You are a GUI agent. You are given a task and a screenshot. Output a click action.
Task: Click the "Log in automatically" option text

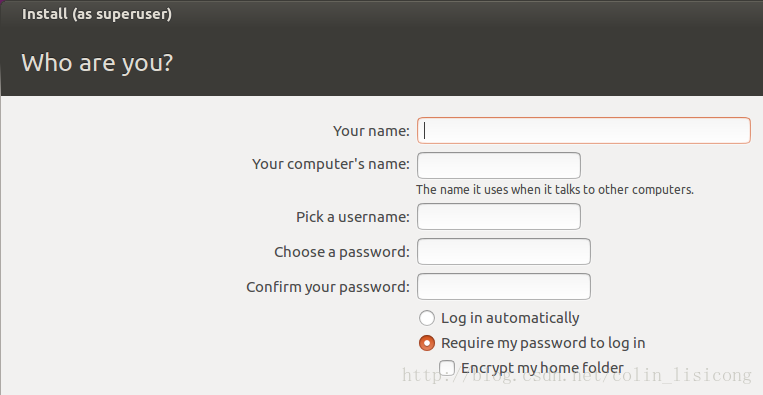[510, 318]
